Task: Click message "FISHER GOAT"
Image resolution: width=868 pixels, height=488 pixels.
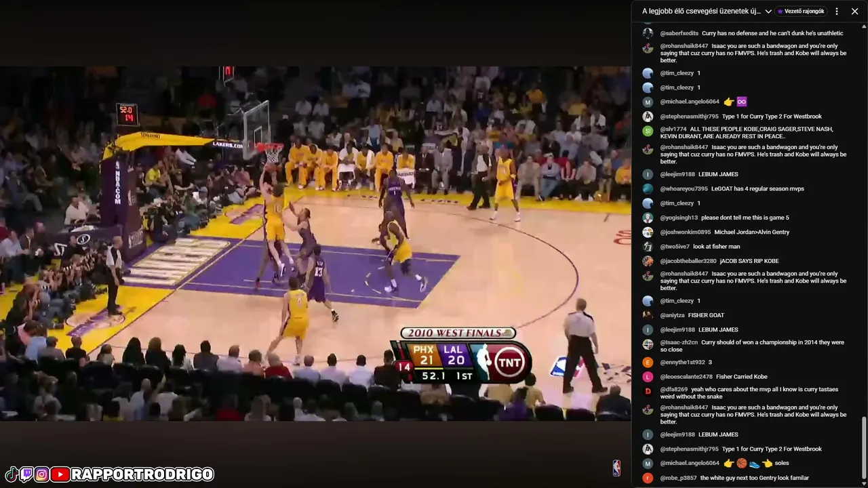Action: [x=706, y=315]
